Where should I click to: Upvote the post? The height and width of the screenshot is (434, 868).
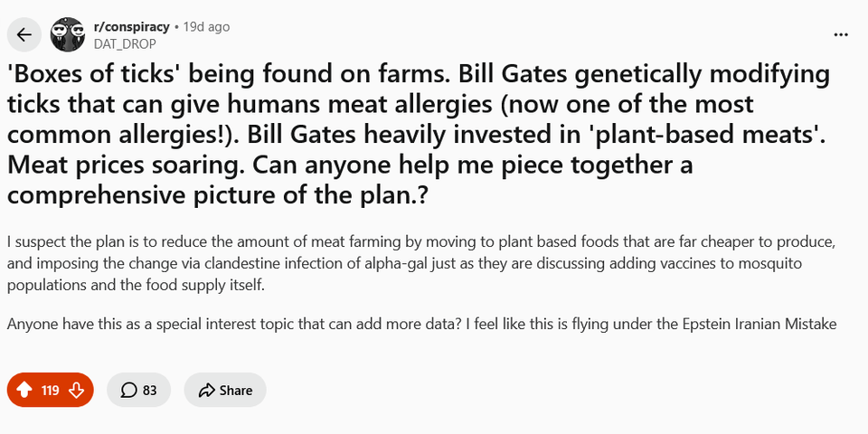pos(24,391)
